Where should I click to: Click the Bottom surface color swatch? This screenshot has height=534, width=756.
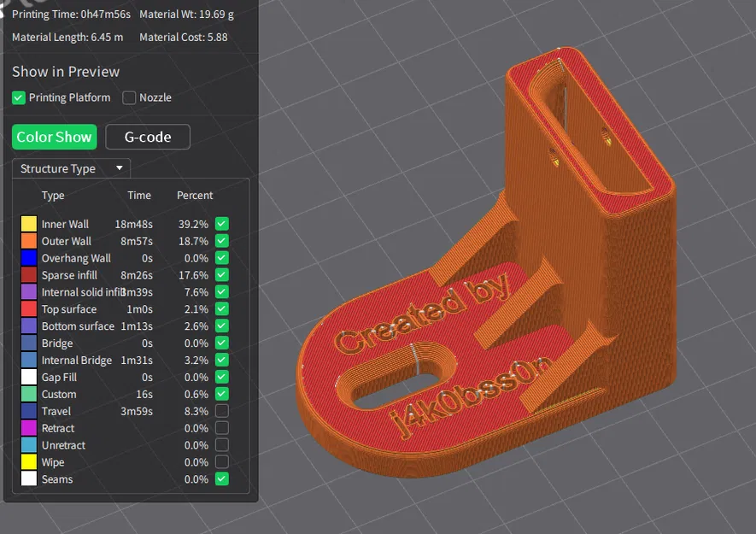[x=29, y=326]
